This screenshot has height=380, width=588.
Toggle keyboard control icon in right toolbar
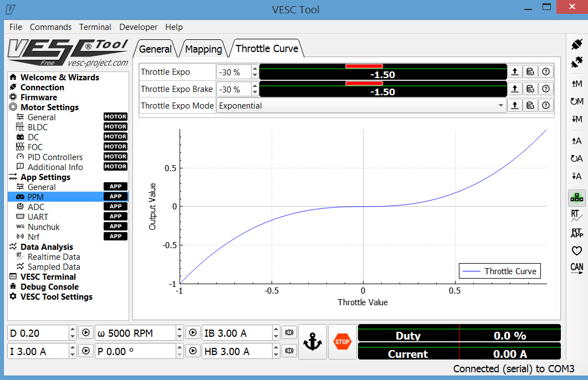577,198
